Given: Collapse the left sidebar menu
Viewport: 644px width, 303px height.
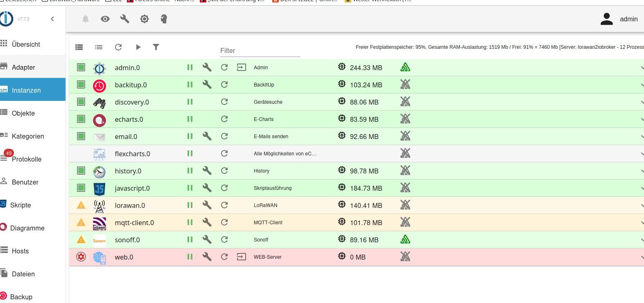Looking at the screenshot, I should coord(52,19).
